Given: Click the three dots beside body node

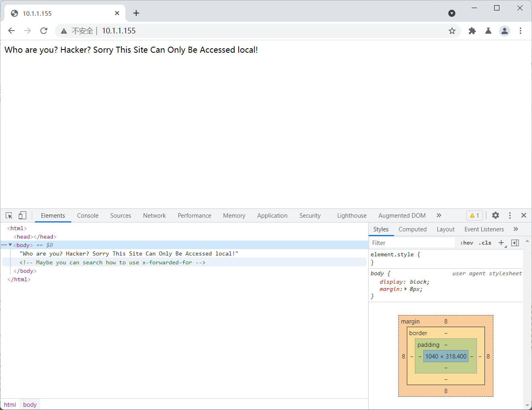Looking at the screenshot, I should pyautogui.click(x=4, y=245).
